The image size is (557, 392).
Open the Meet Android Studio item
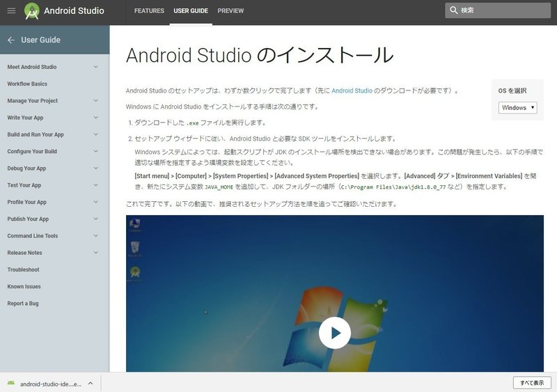click(x=32, y=67)
